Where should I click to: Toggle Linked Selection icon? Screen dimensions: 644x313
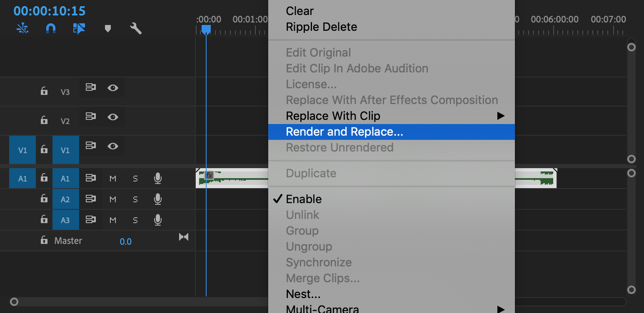[79, 28]
